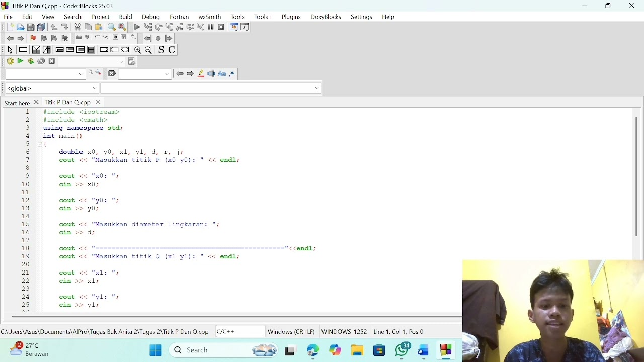Open the File menu

coord(8,17)
